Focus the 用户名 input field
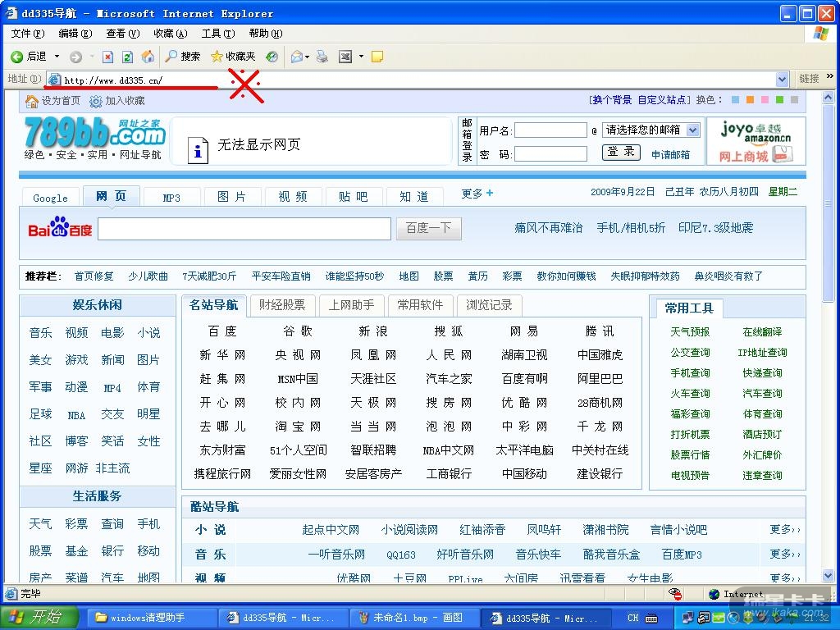 (550, 130)
